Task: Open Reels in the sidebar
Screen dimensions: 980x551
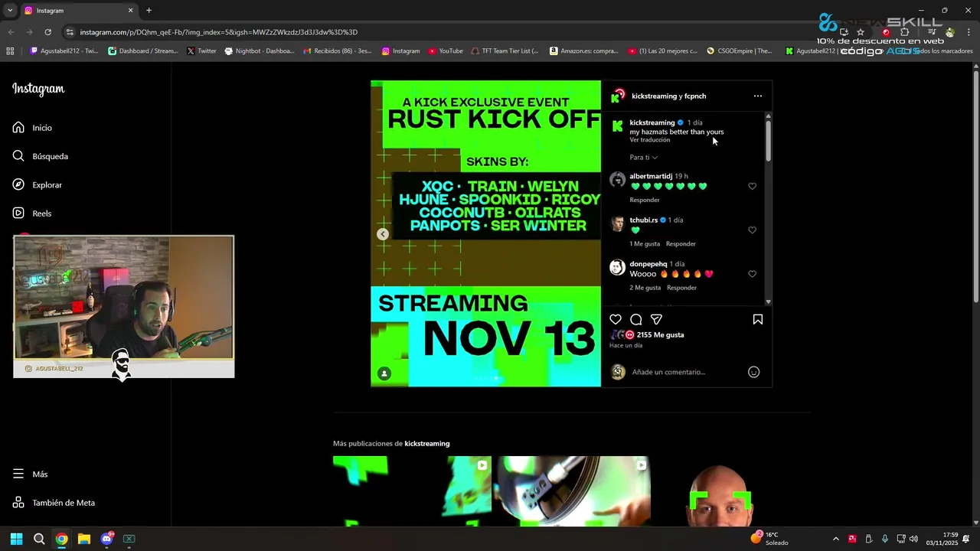Action: [x=31, y=214]
